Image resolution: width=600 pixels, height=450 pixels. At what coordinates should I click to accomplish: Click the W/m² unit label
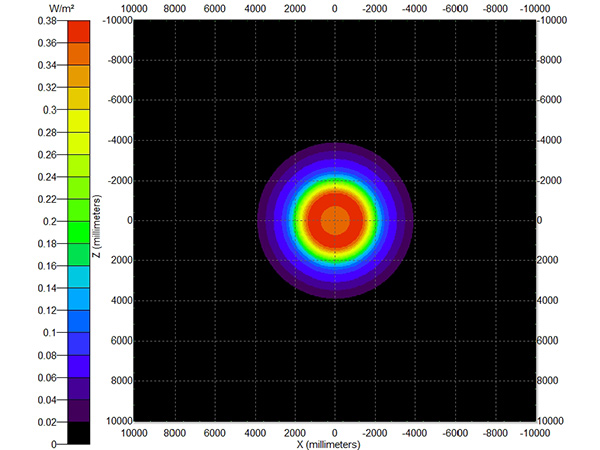[x=62, y=8]
